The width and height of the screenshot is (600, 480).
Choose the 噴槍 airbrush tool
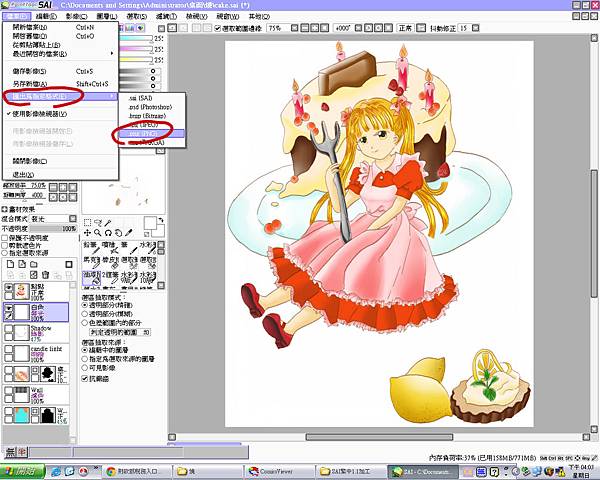click(x=110, y=248)
